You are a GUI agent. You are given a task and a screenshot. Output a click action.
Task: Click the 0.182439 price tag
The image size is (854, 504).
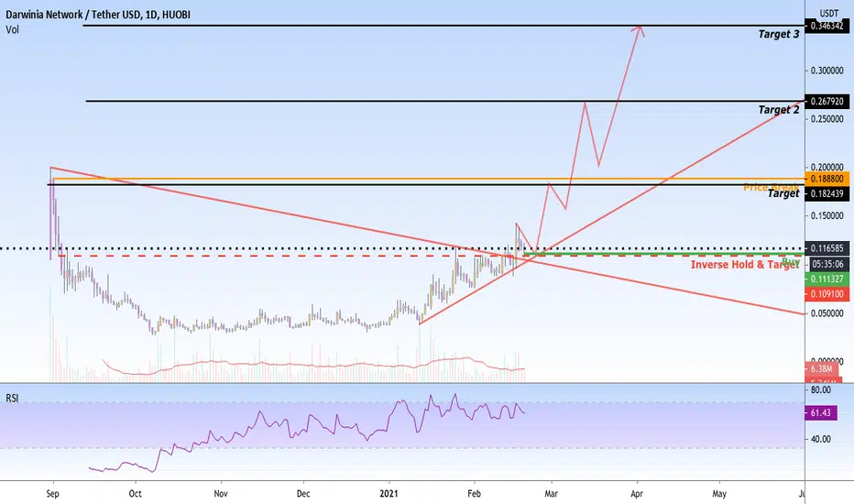[x=827, y=193]
